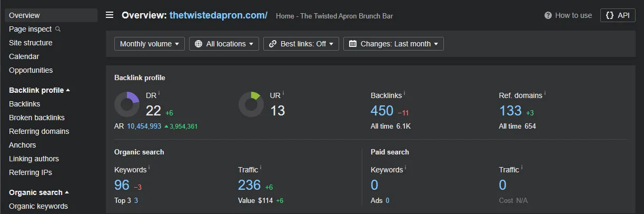Click the How to use link
The height and width of the screenshot is (214, 644).
[x=573, y=15]
